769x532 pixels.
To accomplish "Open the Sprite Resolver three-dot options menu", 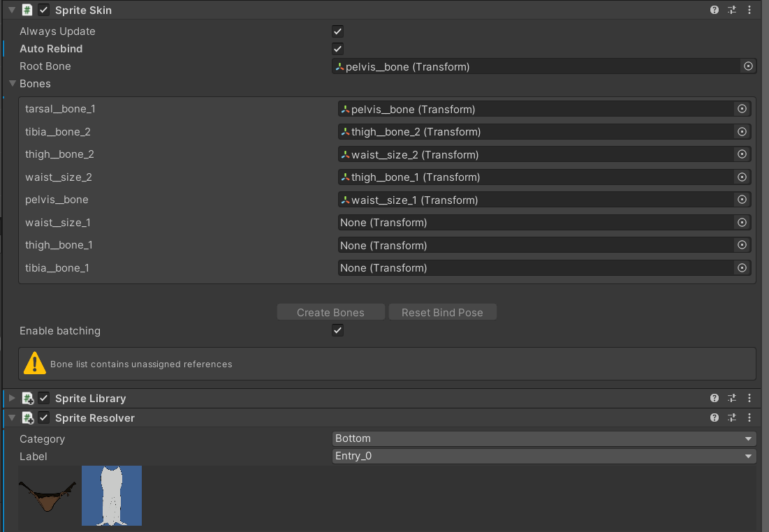I will coord(749,417).
